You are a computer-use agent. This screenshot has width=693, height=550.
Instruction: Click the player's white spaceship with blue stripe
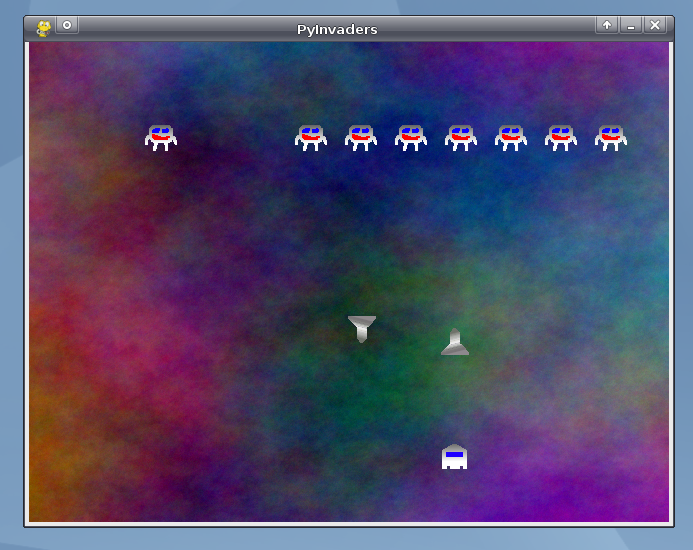click(x=454, y=457)
